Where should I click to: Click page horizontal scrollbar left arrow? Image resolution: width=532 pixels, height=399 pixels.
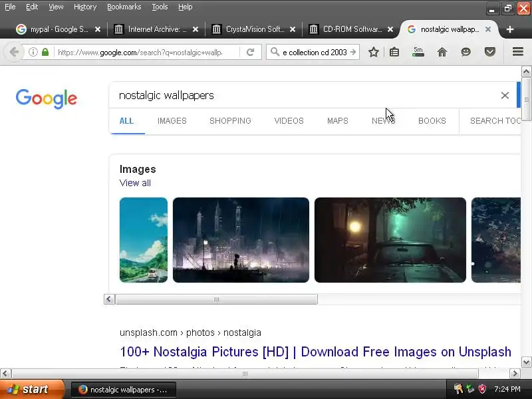point(5,374)
